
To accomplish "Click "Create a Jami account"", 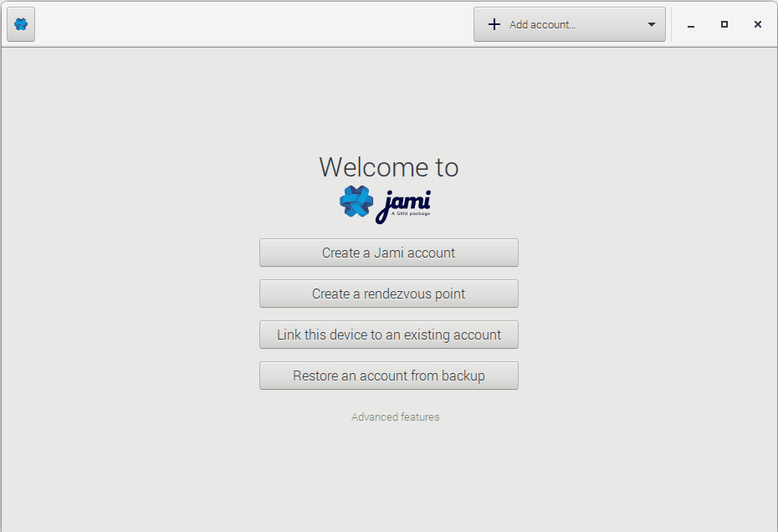I will click(x=388, y=253).
